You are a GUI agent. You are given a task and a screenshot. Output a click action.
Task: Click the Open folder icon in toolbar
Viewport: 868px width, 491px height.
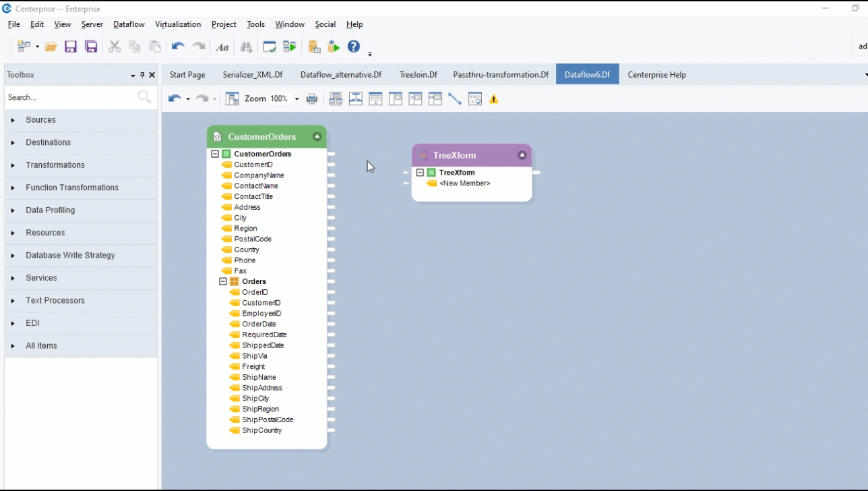(x=51, y=47)
